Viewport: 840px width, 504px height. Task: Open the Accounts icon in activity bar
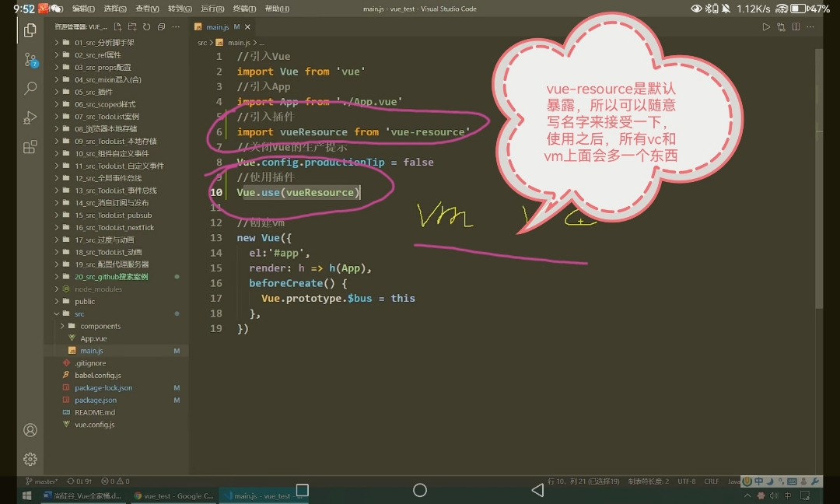(30, 430)
